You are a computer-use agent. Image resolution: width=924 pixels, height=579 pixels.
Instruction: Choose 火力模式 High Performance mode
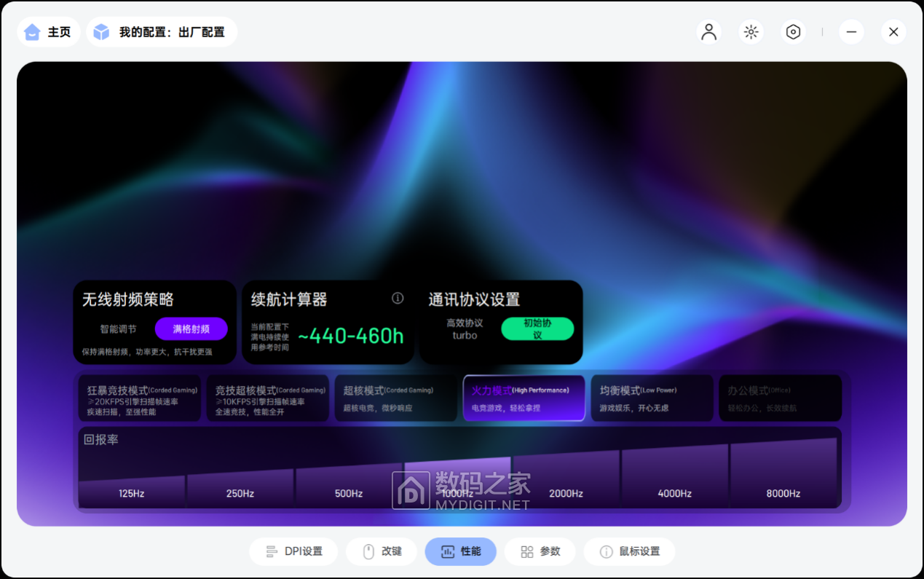(x=524, y=398)
